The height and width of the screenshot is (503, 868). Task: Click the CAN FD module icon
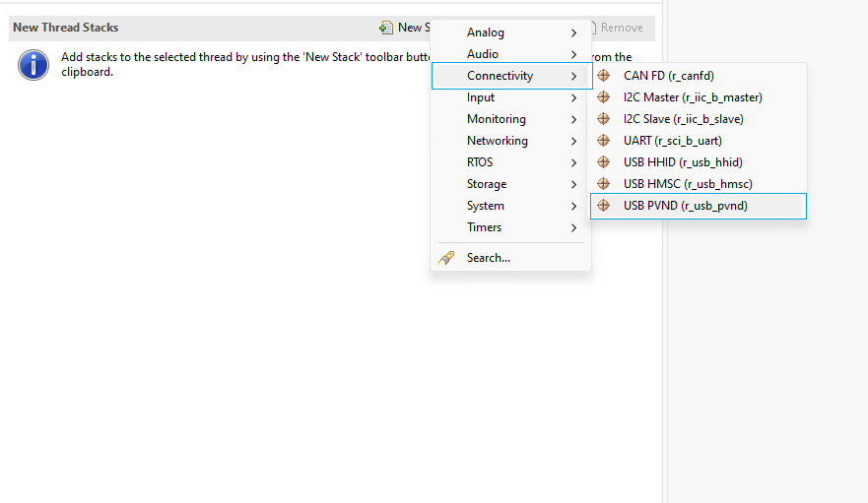[x=603, y=75]
